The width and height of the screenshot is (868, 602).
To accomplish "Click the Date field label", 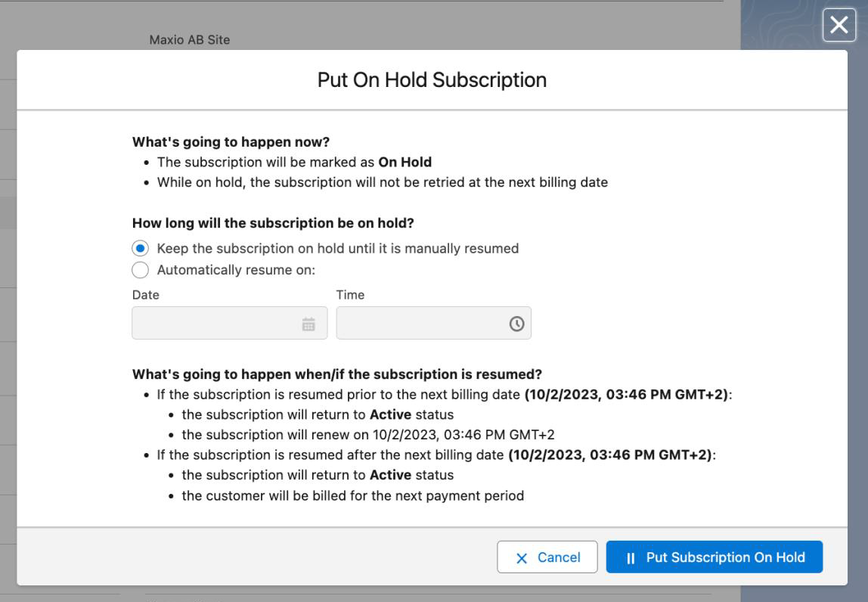I will 142,295.
